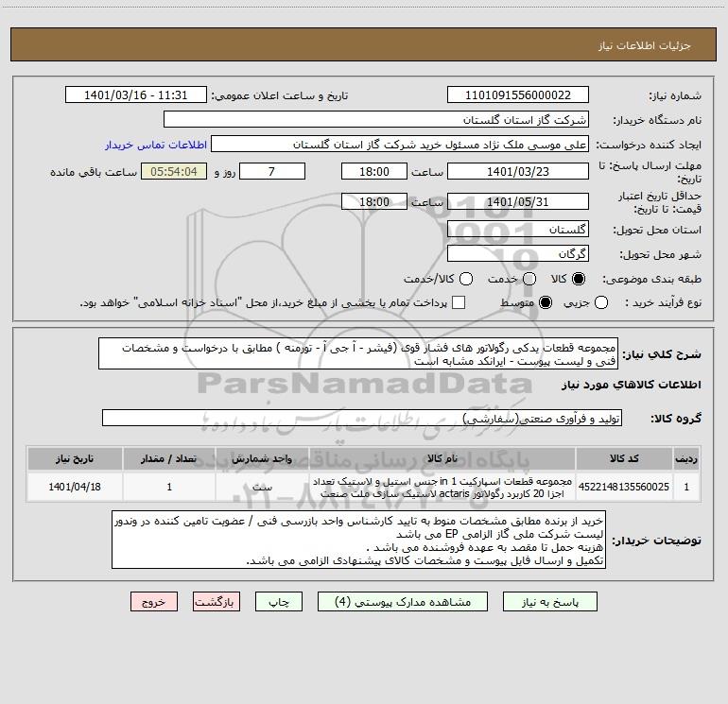
Task: Click the request creator field علی موسی ملک نژاد
Action: [x=400, y=145]
